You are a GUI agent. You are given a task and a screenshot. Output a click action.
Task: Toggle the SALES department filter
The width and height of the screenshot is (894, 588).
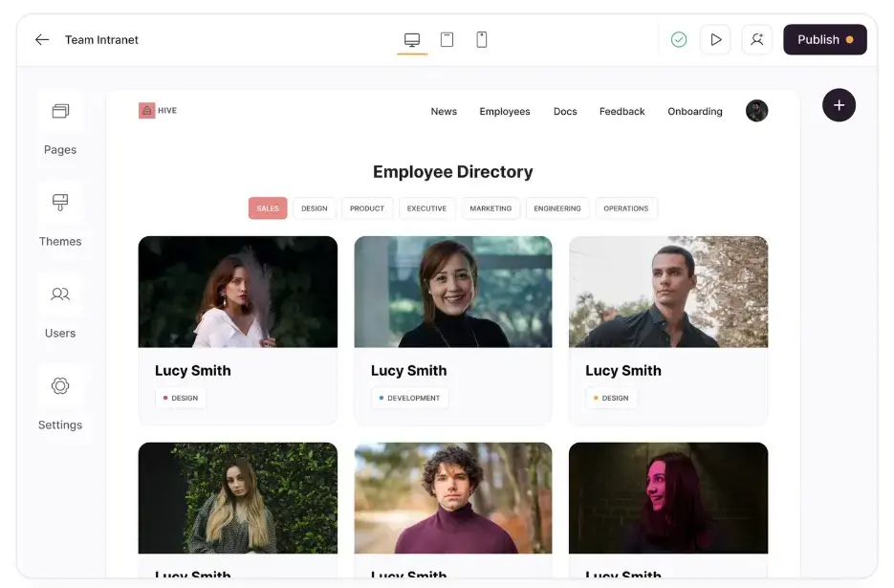click(267, 207)
